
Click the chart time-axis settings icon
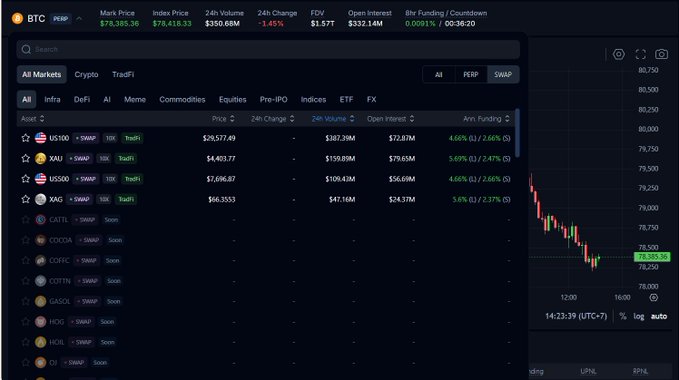(654, 297)
